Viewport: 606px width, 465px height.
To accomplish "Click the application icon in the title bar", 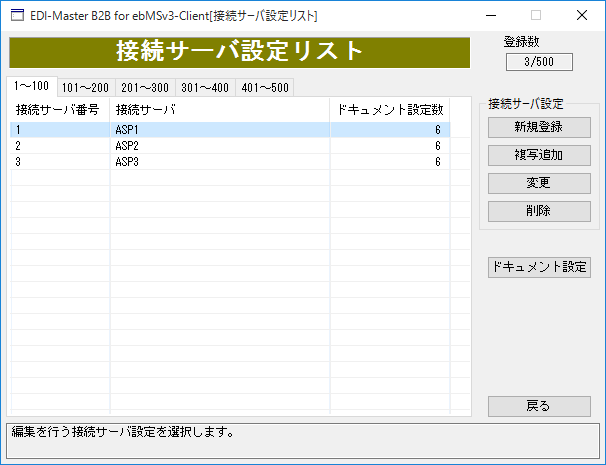I will coord(16,15).
